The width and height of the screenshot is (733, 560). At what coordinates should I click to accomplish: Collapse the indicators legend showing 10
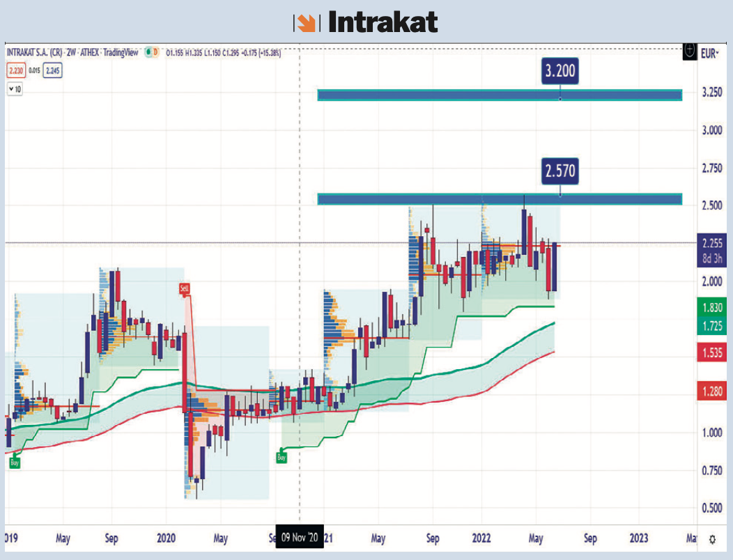tap(15, 89)
